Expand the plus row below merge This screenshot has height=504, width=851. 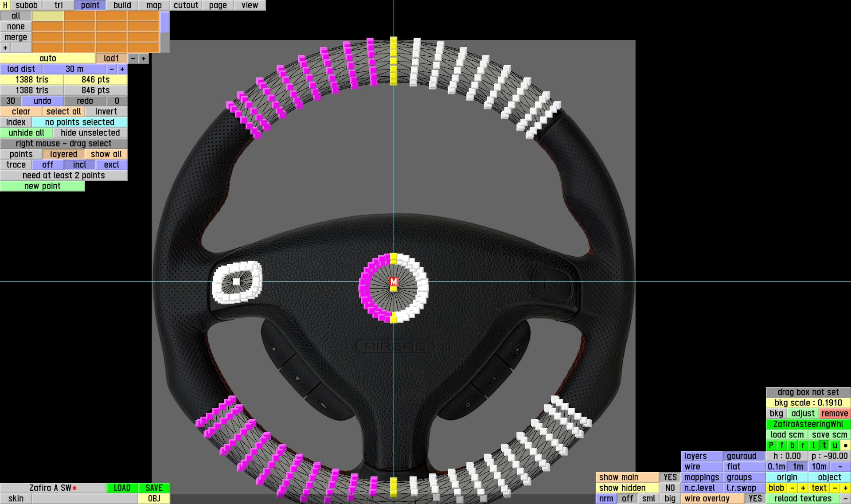[5, 48]
